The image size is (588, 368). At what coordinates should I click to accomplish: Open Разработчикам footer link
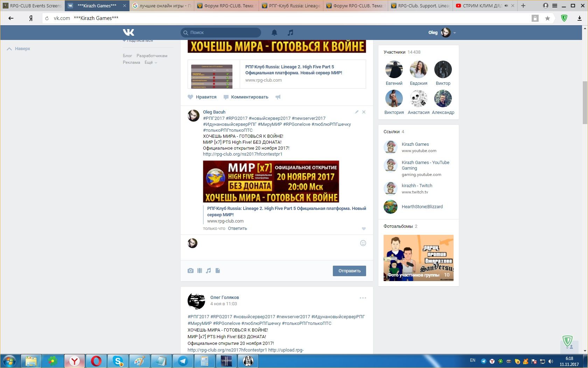click(x=152, y=56)
